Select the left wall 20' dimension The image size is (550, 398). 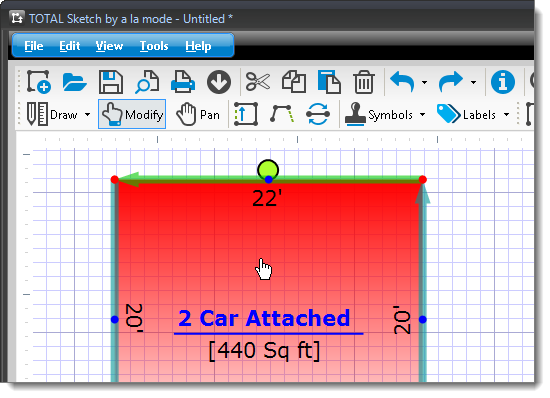[134, 318]
